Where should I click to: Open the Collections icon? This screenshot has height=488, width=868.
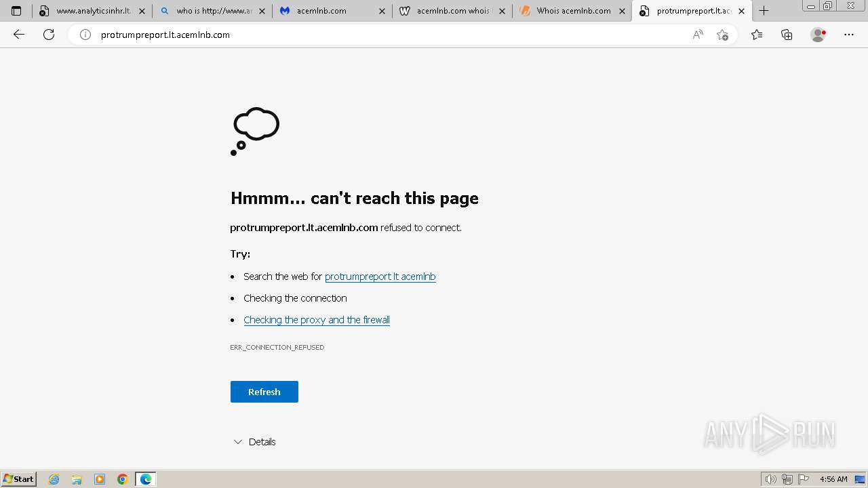(787, 35)
